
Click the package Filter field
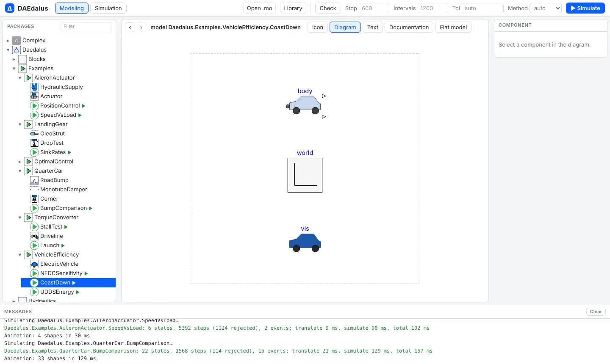(86, 26)
